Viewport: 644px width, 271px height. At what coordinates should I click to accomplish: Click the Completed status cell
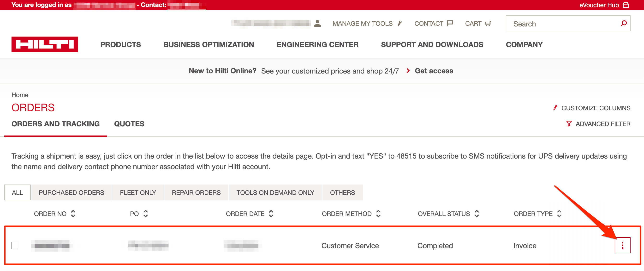click(435, 246)
